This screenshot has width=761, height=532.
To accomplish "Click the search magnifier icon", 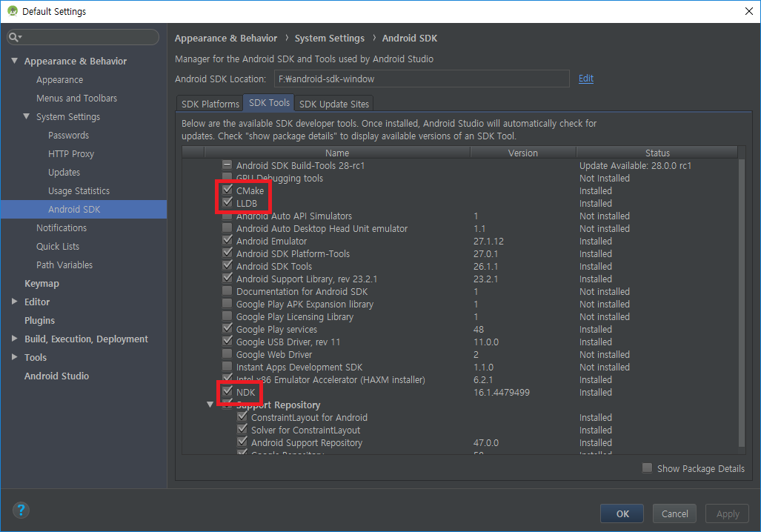I will (x=15, y=37).
